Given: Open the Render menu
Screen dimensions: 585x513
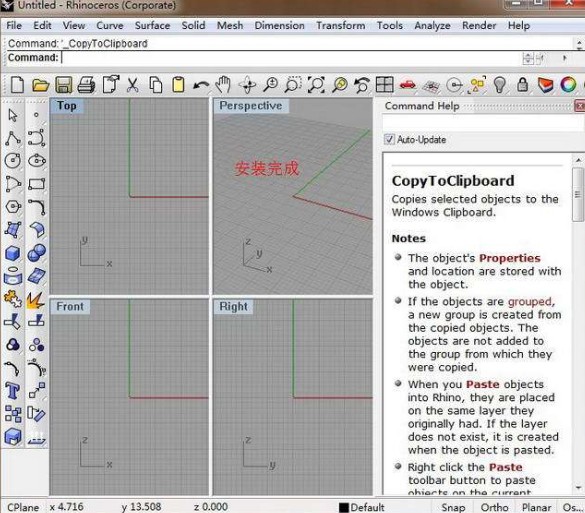Looking at the screenshot, I should point(479,25).
